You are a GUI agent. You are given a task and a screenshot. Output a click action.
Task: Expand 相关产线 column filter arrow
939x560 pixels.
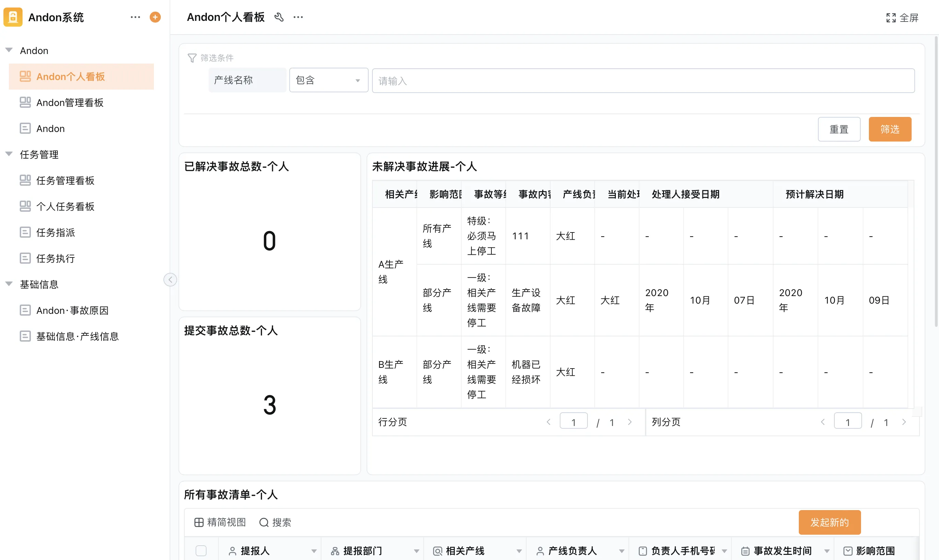[519, 551]
